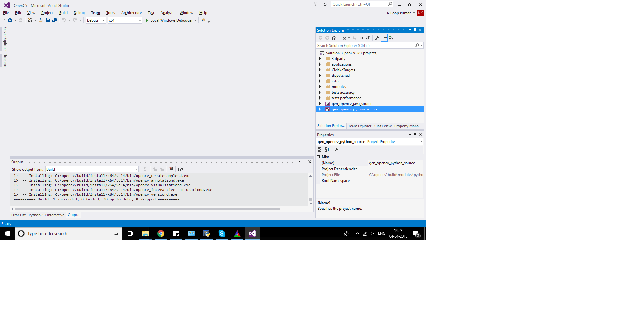Collapse All nodes in Solution Explorer
The image size is (644, 324).
pyautogui.click(x=361, y=38)
